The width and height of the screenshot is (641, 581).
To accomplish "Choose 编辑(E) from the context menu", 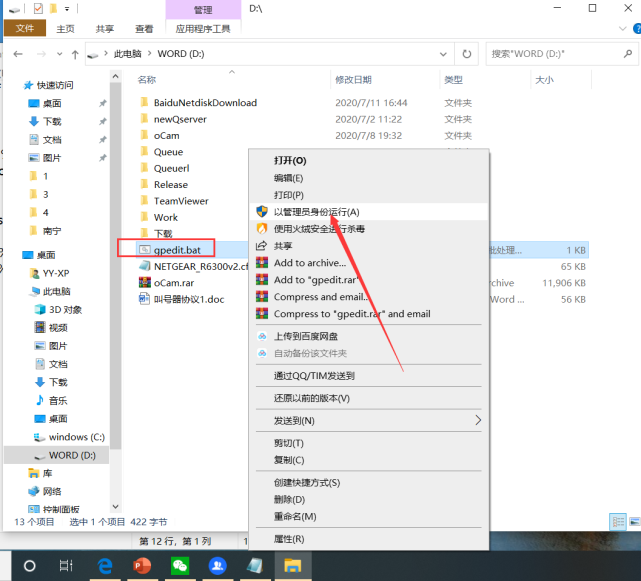I will point(289,178).
